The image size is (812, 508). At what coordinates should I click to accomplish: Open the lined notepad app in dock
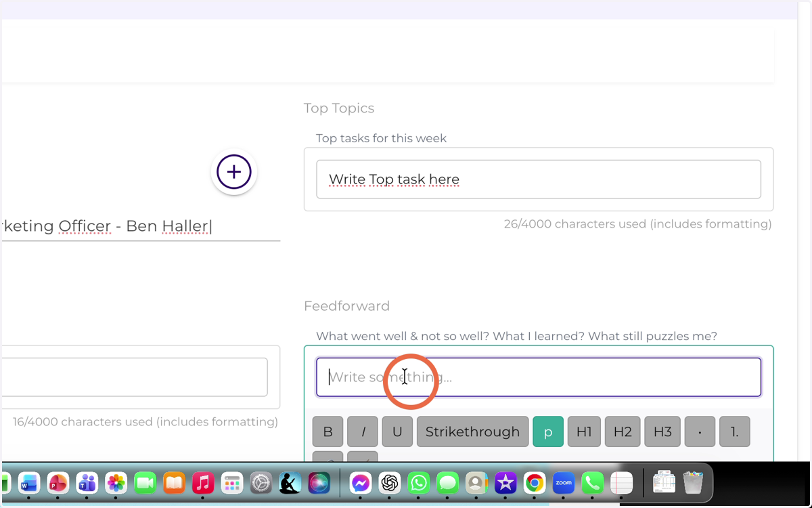[621, 483]
